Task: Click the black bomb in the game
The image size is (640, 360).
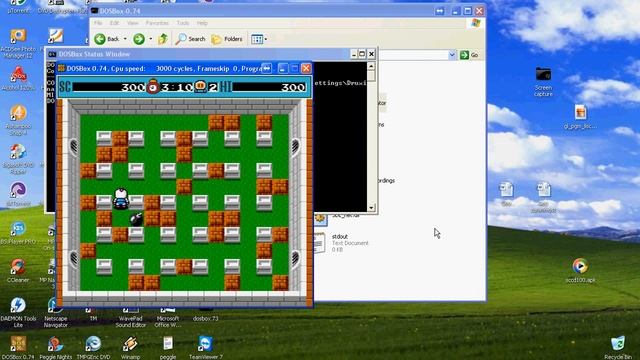Action: pyautogui.click(x=136, y=219)
